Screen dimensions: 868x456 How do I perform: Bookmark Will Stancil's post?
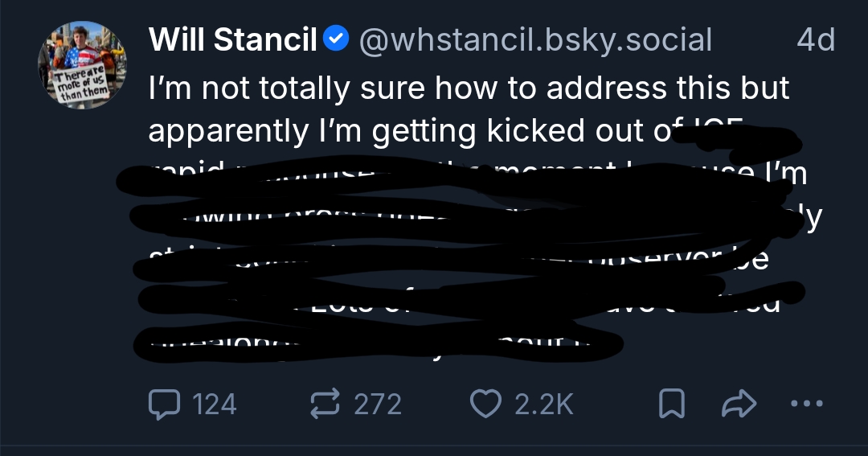click(x=671, y=404)
